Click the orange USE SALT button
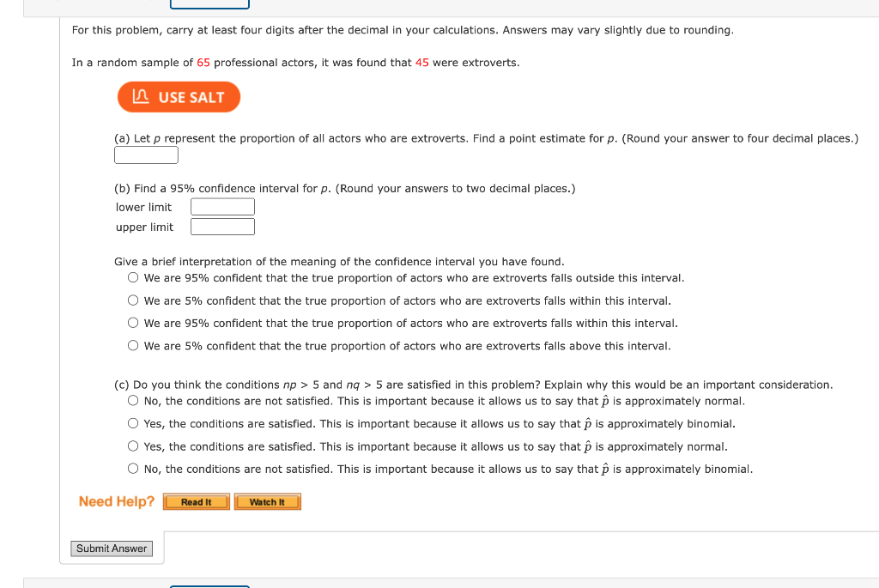The width and height of the screenshot is (879, 588). click(x=179, y=97)
